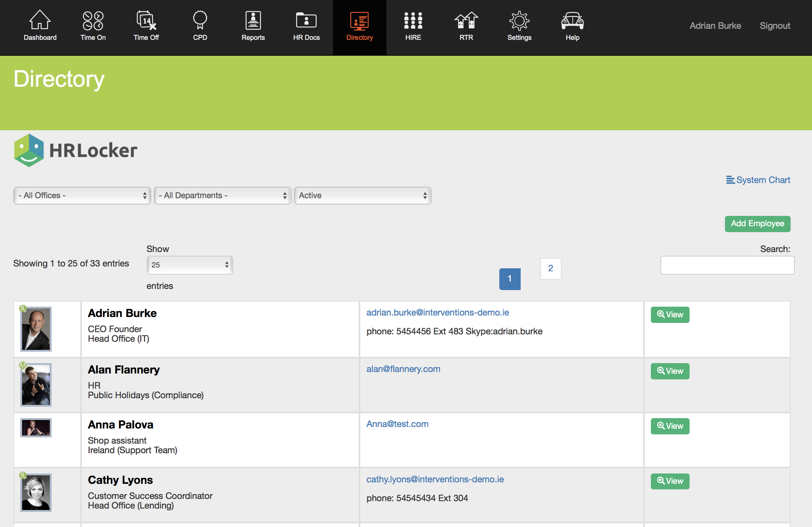812x527 pixels.
Task: Open the HR Docs folder icon
Action: (306, 20)
